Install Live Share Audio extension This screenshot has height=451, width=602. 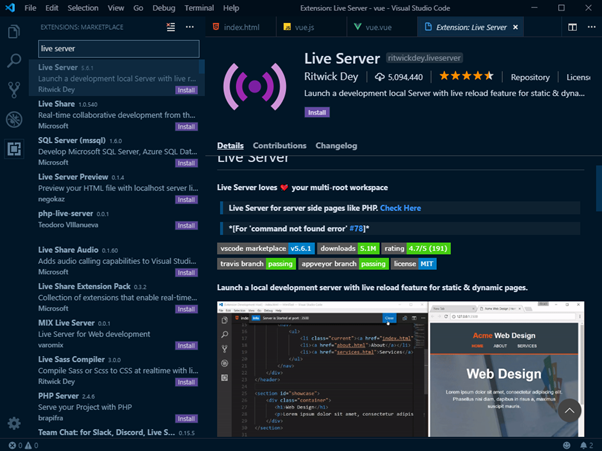[186, 273]
